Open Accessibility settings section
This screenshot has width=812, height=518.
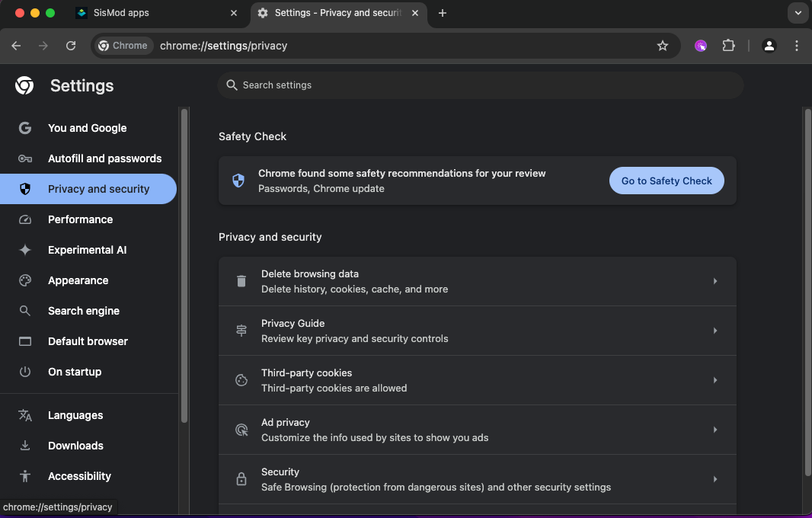pyautogui.click(x=88, y=476)
